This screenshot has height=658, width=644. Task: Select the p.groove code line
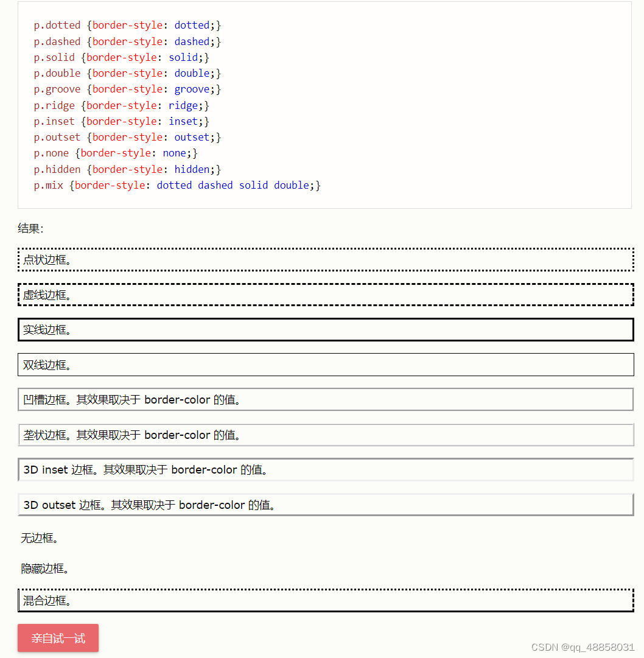tap(127, 89)
